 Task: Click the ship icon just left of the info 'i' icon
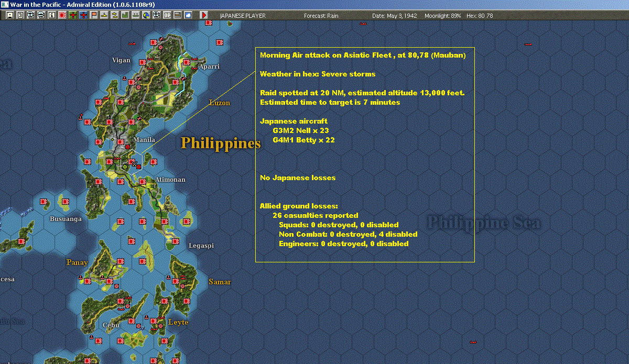pos(41,15)
